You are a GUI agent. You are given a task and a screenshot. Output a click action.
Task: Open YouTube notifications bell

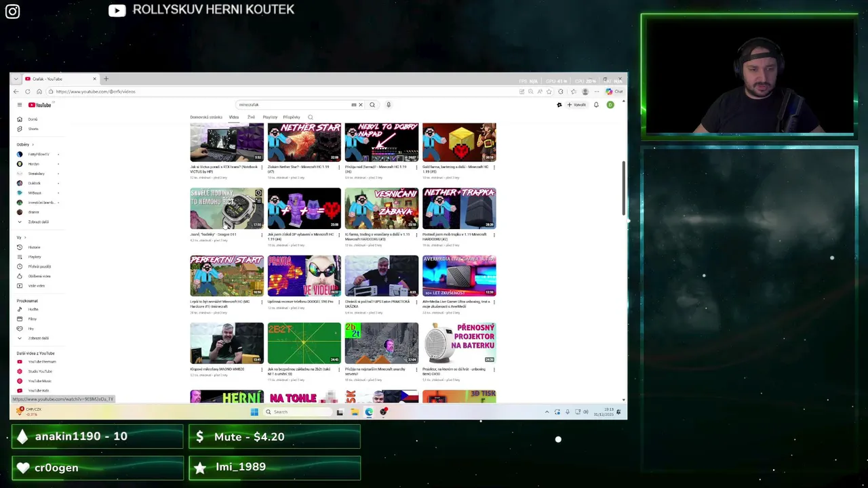click(596, 104)
